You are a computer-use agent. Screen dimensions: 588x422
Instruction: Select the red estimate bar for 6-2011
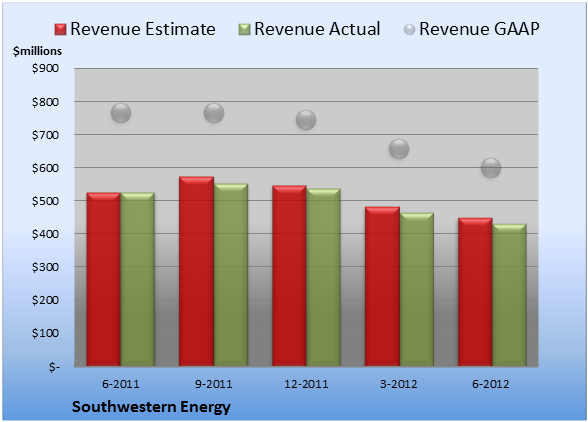(104, 279)
